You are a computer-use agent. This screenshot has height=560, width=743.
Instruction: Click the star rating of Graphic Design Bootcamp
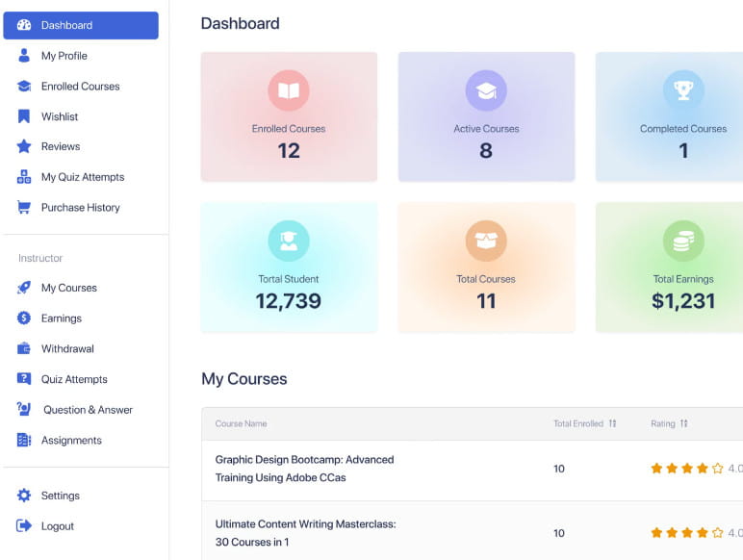pos(686,469)
